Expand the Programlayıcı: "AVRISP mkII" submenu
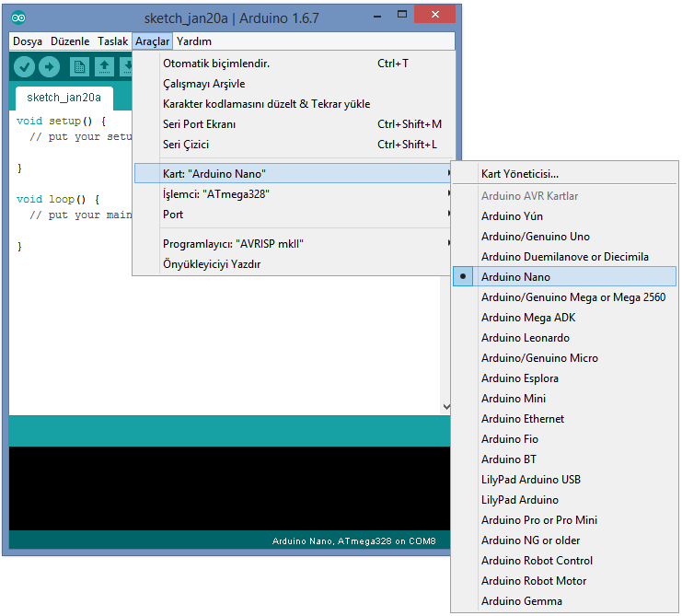 click(295, 244)
